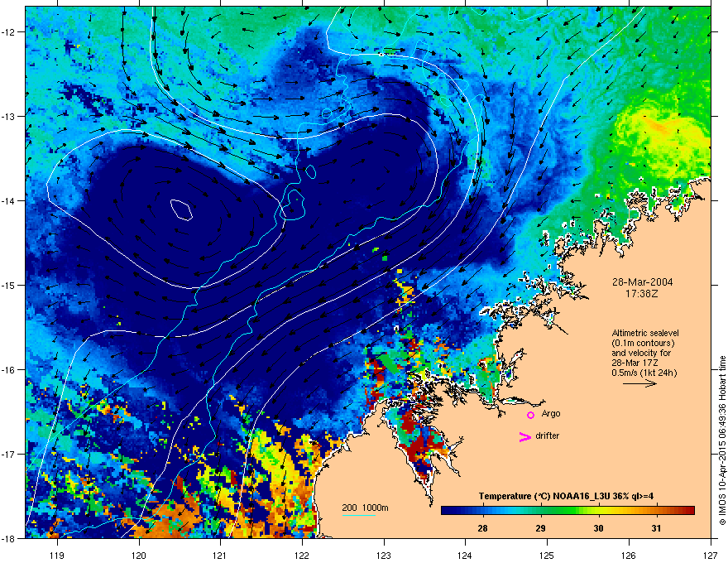Image resolution: width=728 pixels, height=563 pixels.
Task: Click the color bar value 30
Action: point(598,528)
